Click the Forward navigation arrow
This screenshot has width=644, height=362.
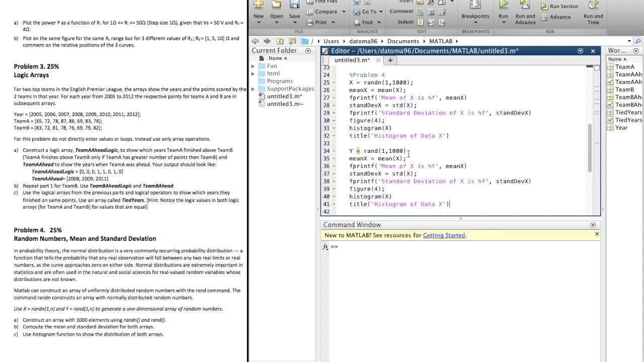click(x=267, y=41)
